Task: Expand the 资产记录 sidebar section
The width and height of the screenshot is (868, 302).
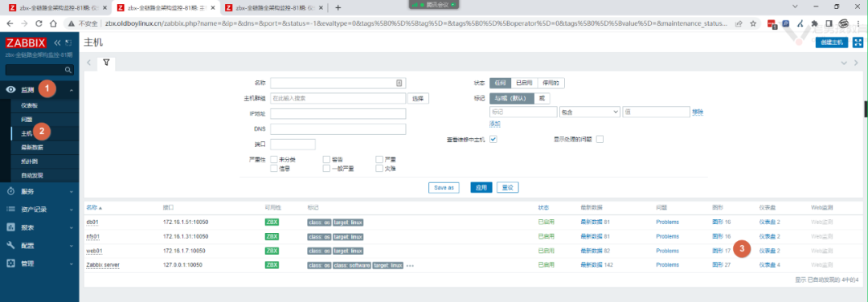Action: point(39,210)
